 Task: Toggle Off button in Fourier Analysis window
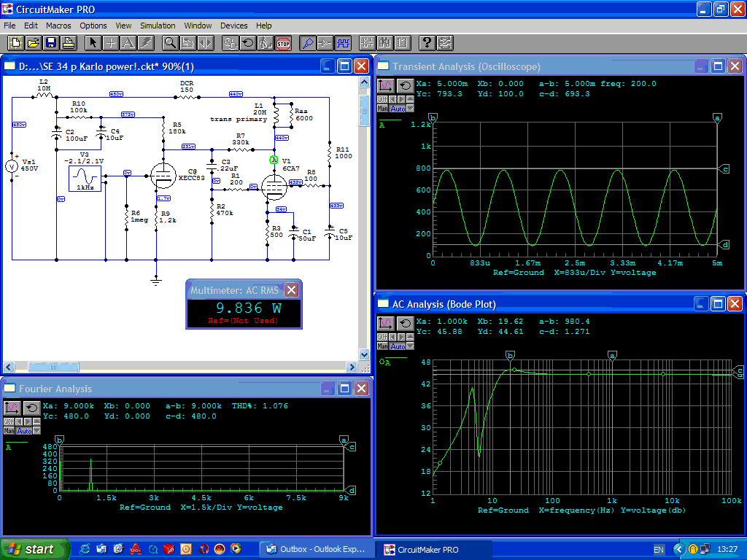point(9,422)
